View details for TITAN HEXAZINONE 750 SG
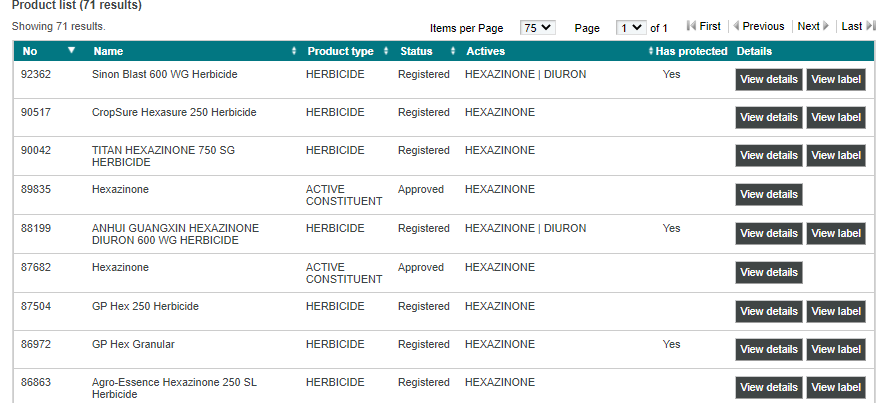The image size is (888, 404). tap(768, 155)
